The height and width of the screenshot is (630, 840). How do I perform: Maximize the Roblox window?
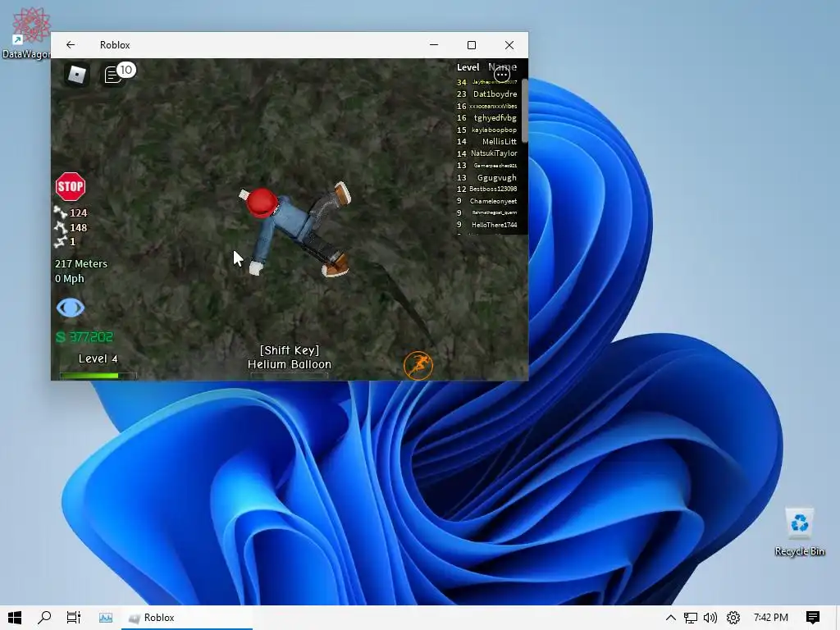click(x=472, y=45)
